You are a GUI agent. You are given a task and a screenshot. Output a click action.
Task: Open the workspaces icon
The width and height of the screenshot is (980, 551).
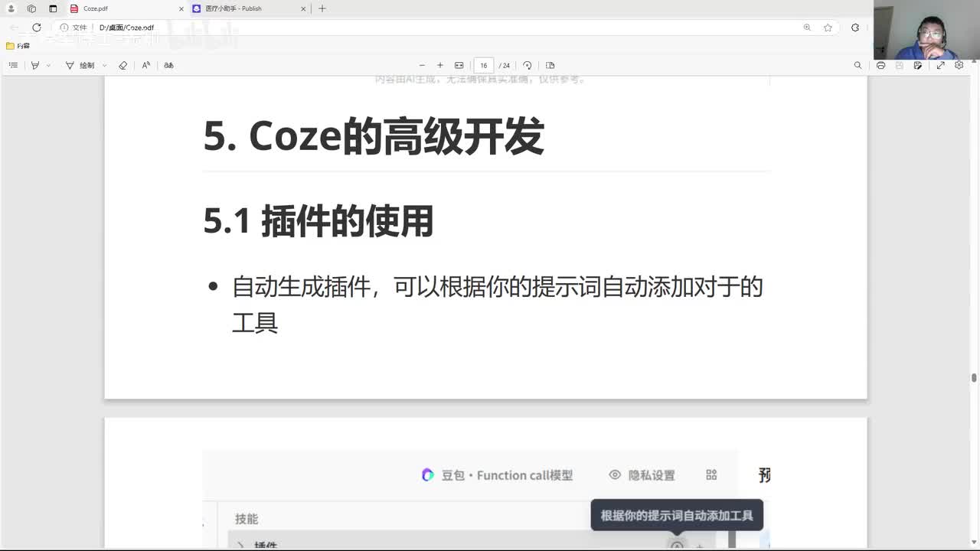(x=31, y=8)
